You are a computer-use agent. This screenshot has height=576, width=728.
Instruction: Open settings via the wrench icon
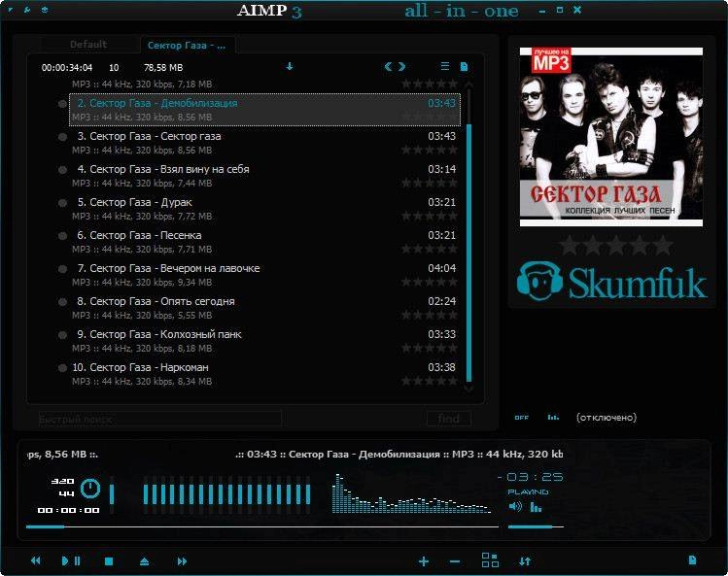click(x=27, y=10)
